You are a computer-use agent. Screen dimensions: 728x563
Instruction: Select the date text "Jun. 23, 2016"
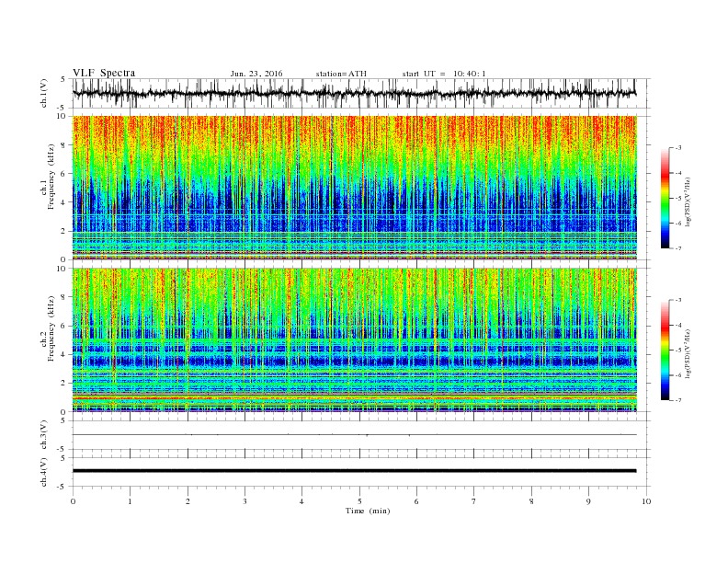tap(256, 74)
